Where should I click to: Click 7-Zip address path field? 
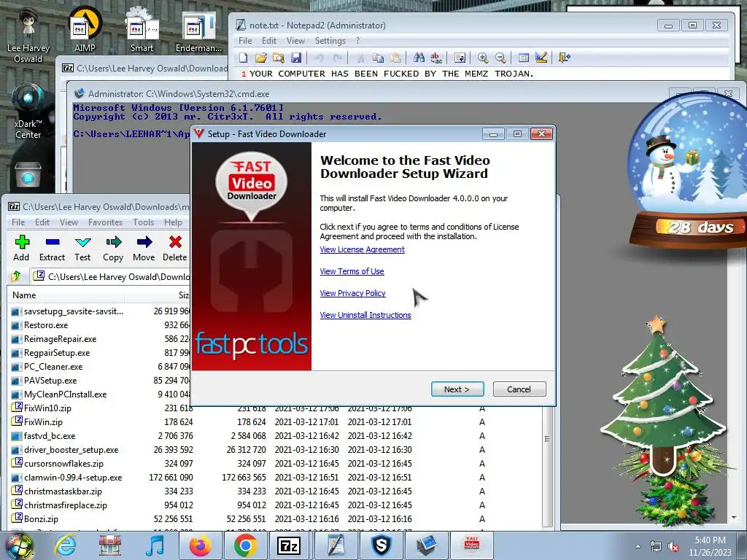(x=111, y=276)
